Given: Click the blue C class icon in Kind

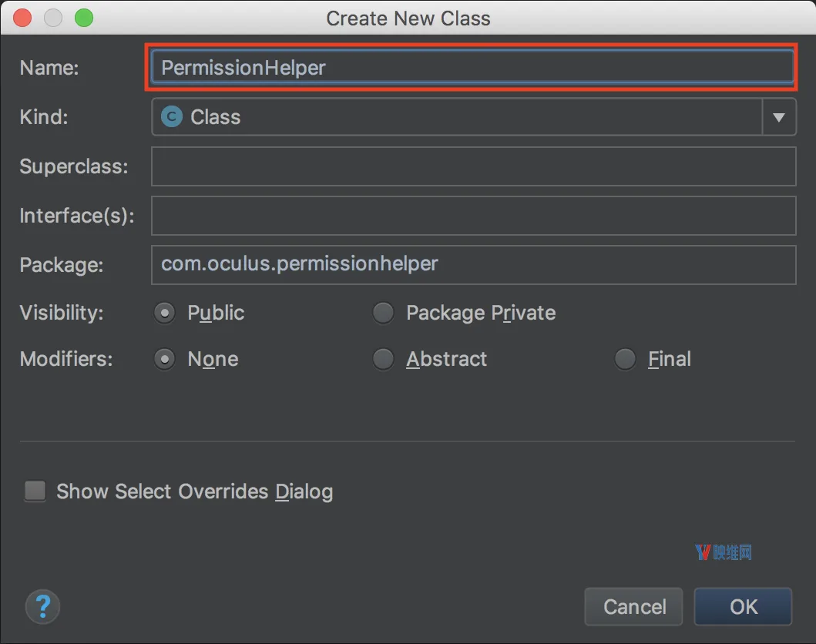Looking at the screenshot, I should 172,116.
